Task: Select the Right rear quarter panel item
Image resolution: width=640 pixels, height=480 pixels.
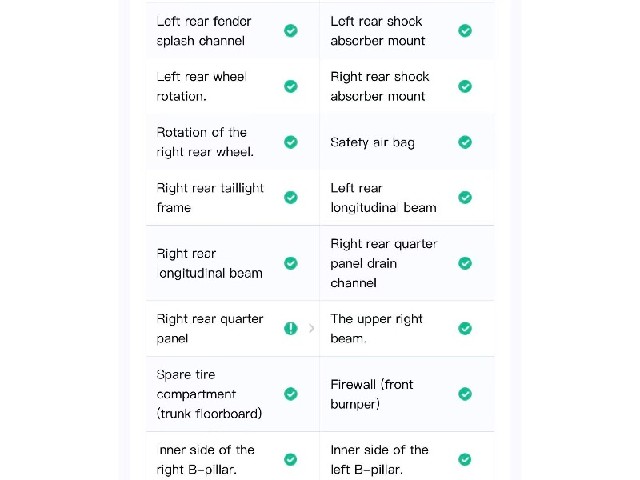Action: tap(233, 329)
